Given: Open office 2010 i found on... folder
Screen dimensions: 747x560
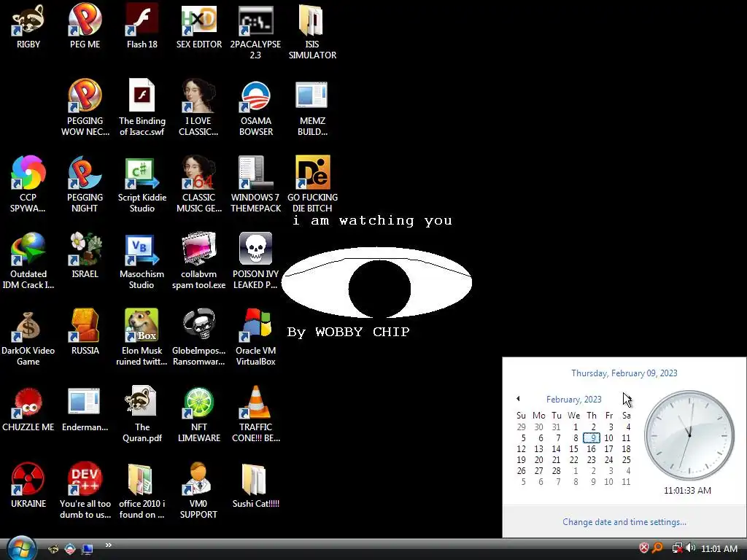Looking at the screenshot, I should 142,491.
